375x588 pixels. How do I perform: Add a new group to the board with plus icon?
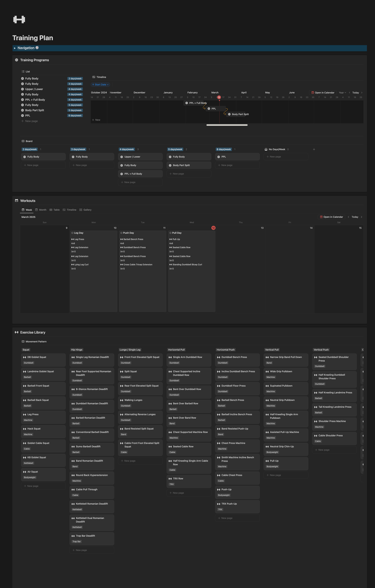(x=314, y=149)
